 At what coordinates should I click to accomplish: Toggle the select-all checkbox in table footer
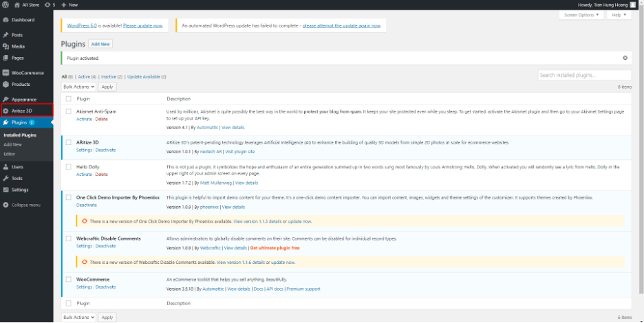[x=69, y=303]
